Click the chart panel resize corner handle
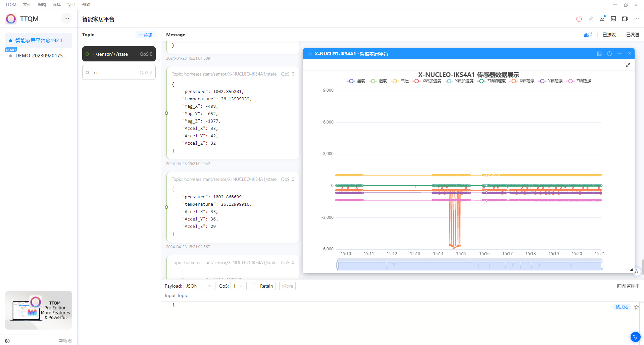The height and width of the screenshot is (345, 644). pos(631,270)
